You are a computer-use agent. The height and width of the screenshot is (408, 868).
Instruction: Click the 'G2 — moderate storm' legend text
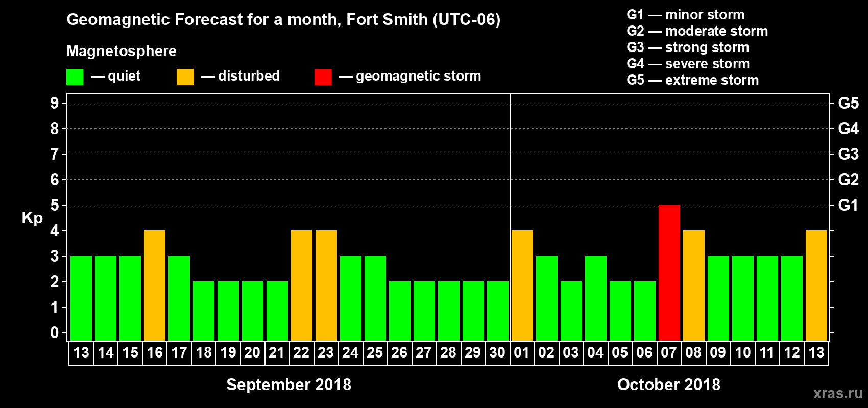(x=697, y=31)
